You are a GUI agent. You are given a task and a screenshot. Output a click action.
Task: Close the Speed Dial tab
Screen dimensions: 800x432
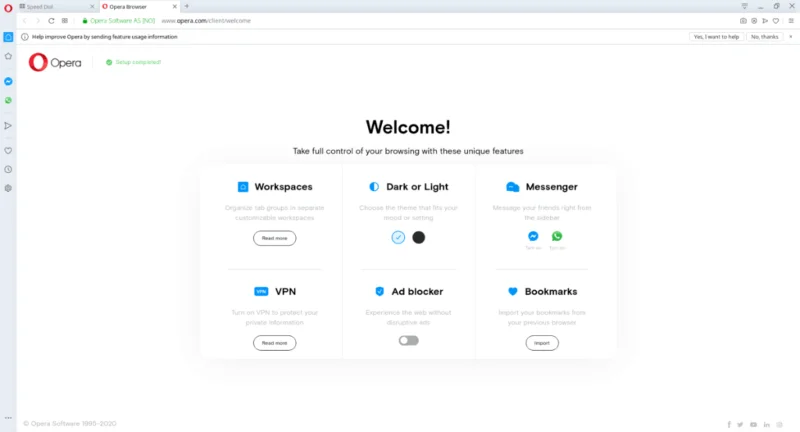pyautogui.click(x=92, y=7)
